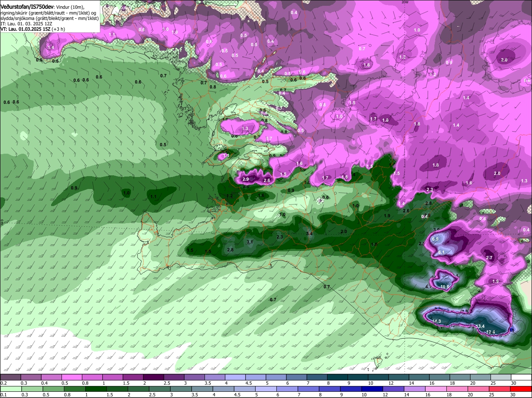This screenshot has height=398, width=532.
Task: Click the upper legend swatch labeled 6
Action: [297, 377]
